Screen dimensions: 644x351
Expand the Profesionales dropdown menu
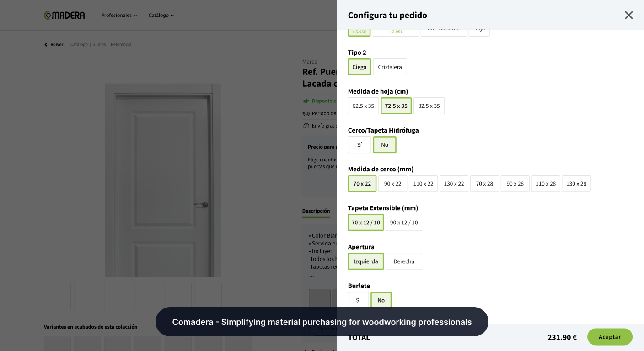tap(119, 16)
